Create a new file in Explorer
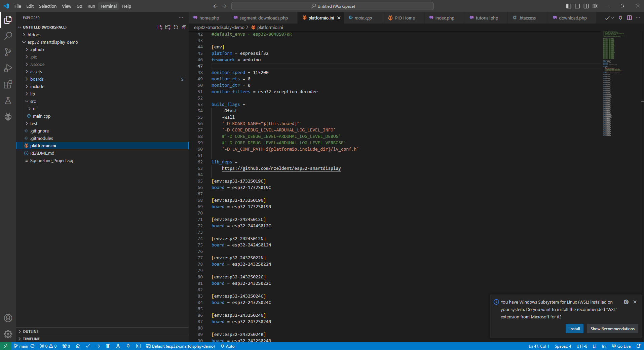This screenshot has width=644, height=350. pyautogui.click(x=160, y=27)
